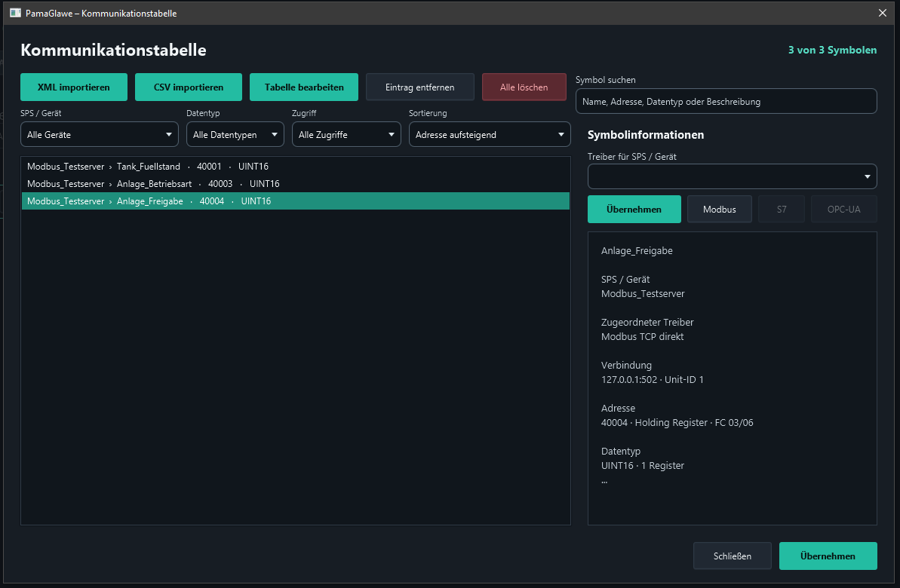
Task: Click "Modbus TCP direkt" driver value
Action: 642,337
